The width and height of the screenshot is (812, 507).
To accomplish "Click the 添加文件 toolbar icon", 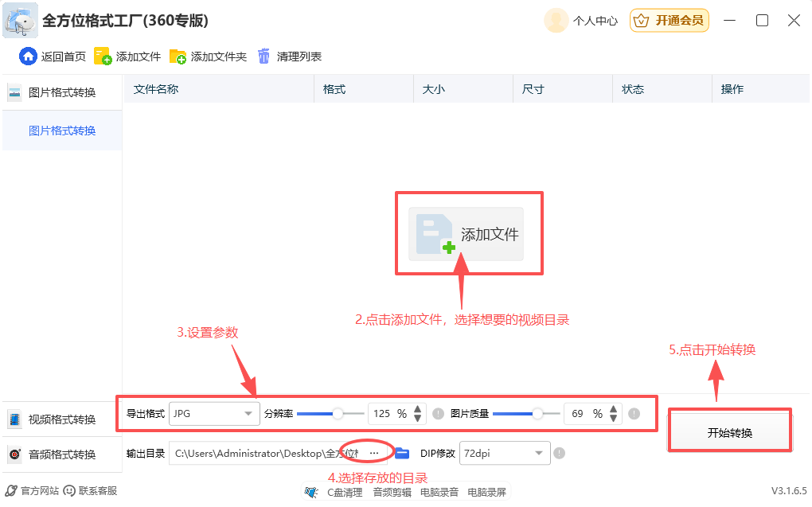I will pos(100,56).
